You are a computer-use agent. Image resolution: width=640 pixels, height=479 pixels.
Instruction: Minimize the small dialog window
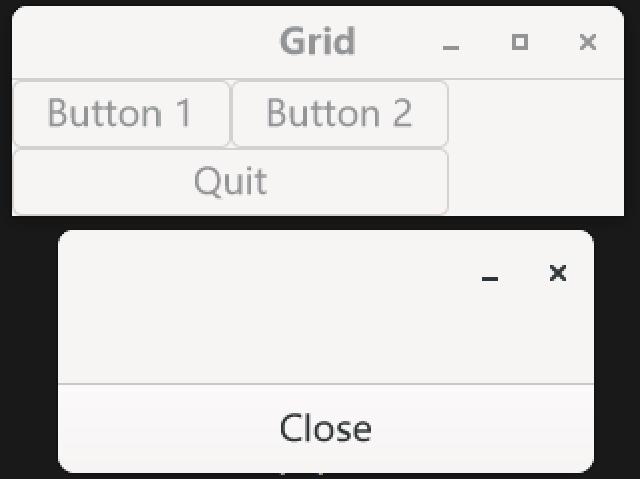[x=489, y=274]
